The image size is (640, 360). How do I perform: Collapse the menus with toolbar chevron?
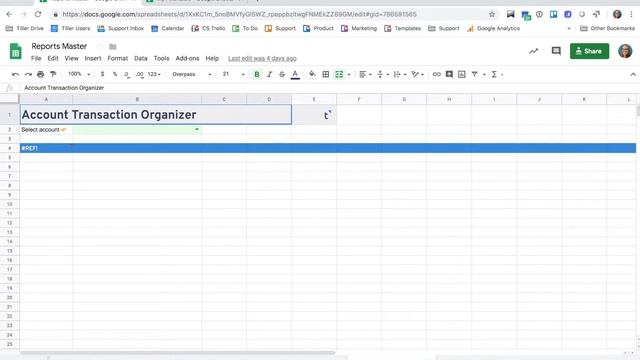pos(633,74)
